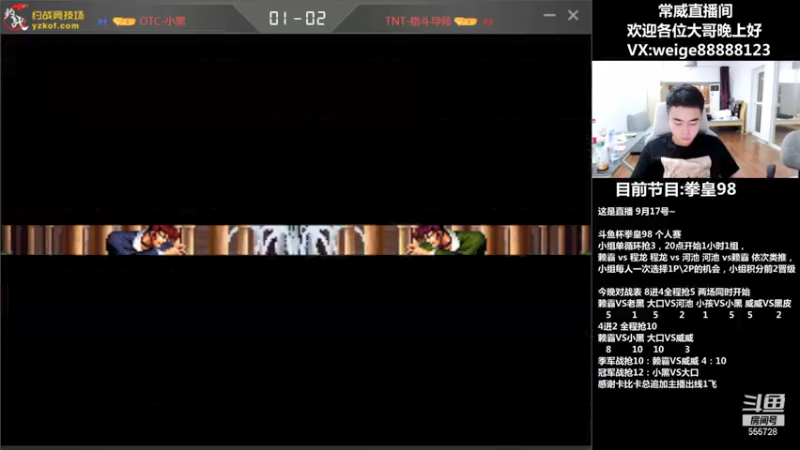
Task: Click the Douyu 斗鱼 logo
Action: 763,403
